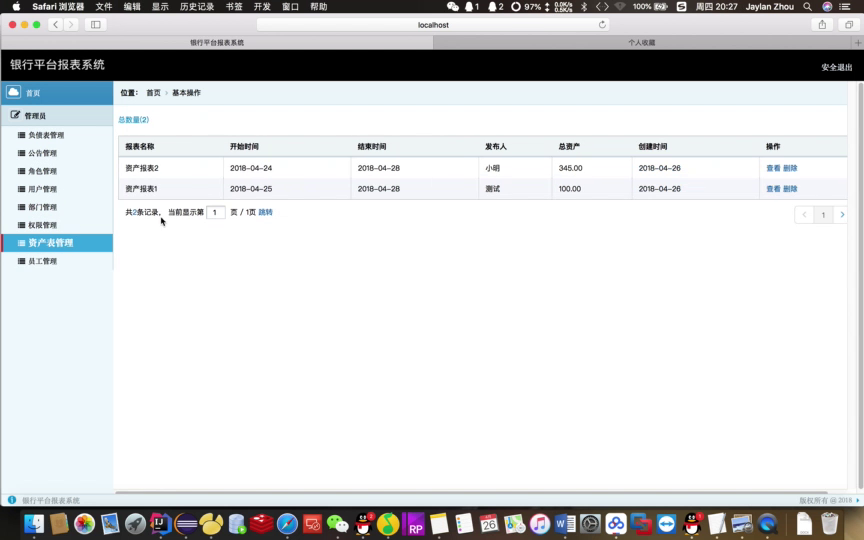This screenshot has height=540, width=864.
Task: Click the list icon next to 负债表管理
Action: coord(21,135)
